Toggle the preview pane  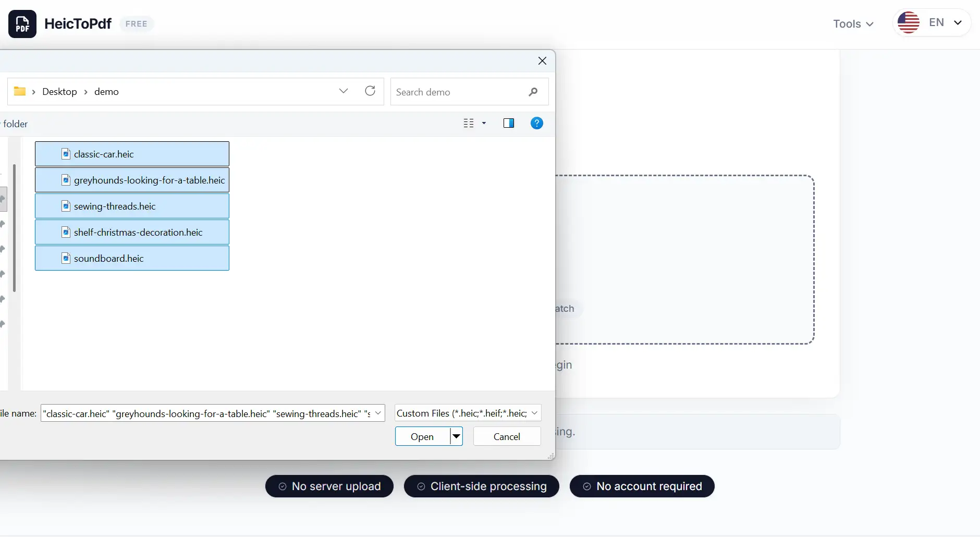[509, 123]
